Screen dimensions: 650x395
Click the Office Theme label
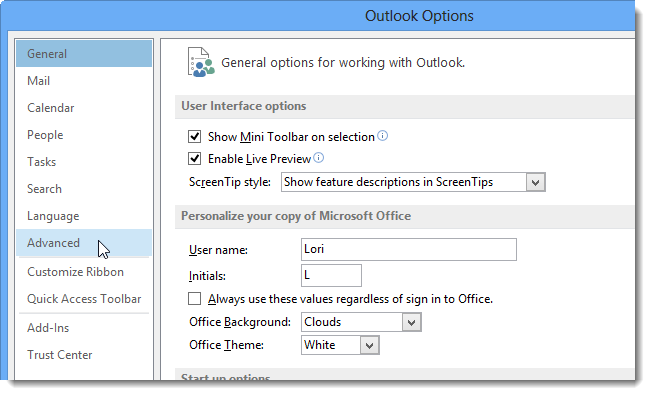pyautogui.click(x=226, y=345)
